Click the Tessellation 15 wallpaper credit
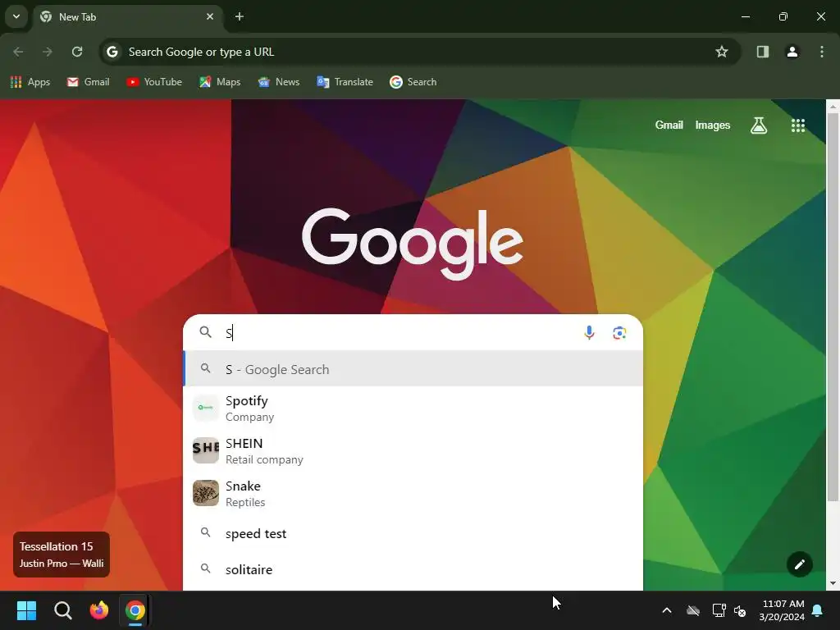 click(x=61, y=555)
